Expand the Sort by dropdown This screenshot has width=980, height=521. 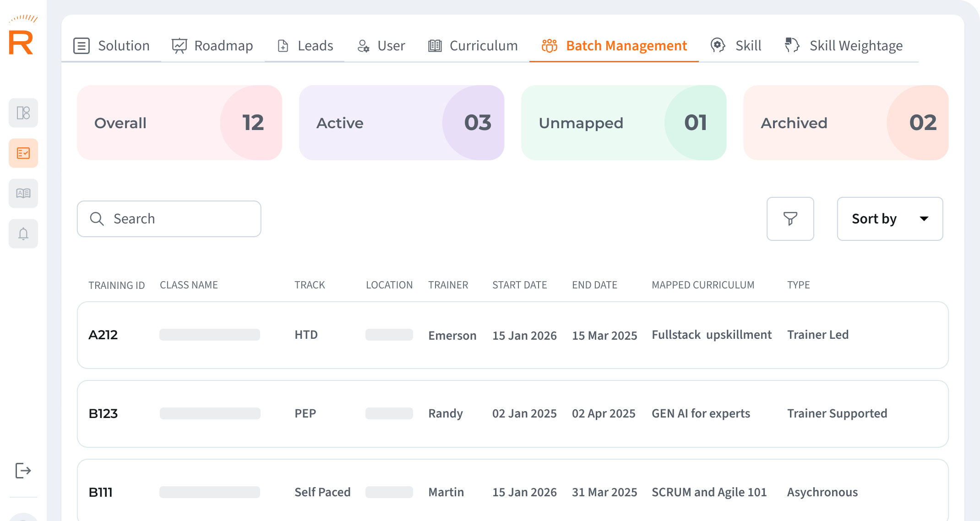coord(889,219)
